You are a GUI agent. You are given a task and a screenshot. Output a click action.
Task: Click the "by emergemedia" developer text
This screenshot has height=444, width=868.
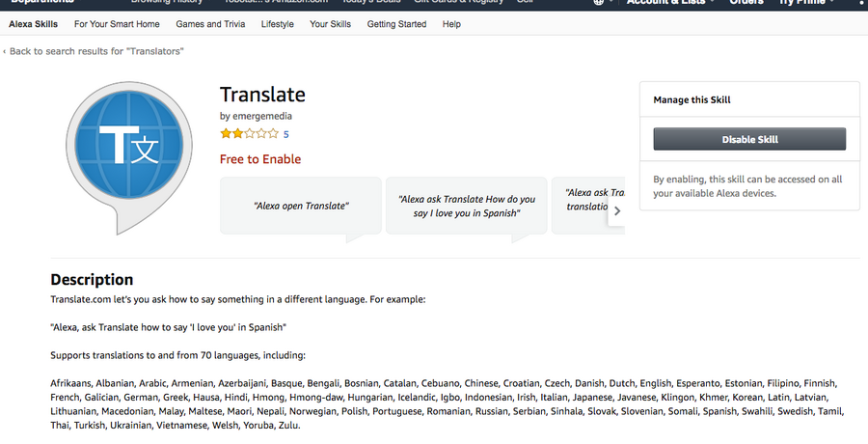click(x=256, y=116)
